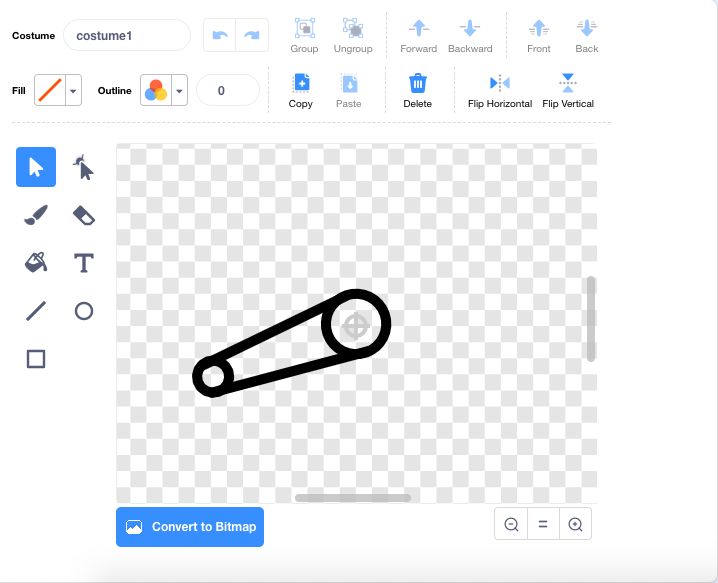Expand the Outline dropdown arrow
The width and height of the screenshot is (718, 583).
pos(180,91)
